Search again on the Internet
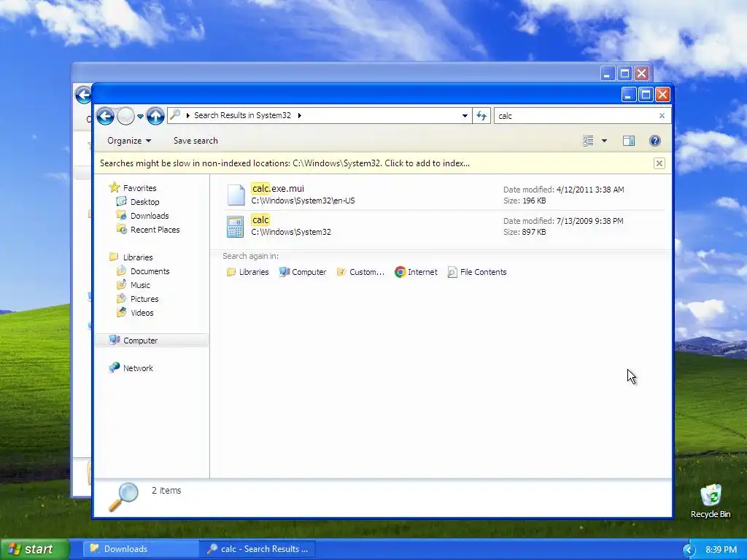The height and width of the screenshot is (560, 747). [416, 272]
